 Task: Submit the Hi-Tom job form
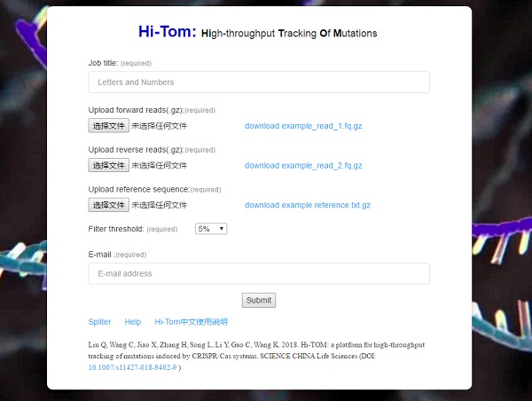(259, 300)
